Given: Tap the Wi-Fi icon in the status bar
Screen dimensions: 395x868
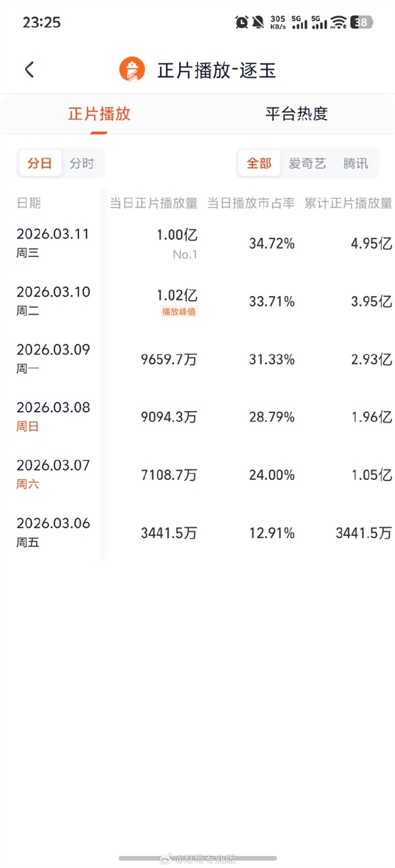Looking at the screenshot, I should tap(338, 21).
